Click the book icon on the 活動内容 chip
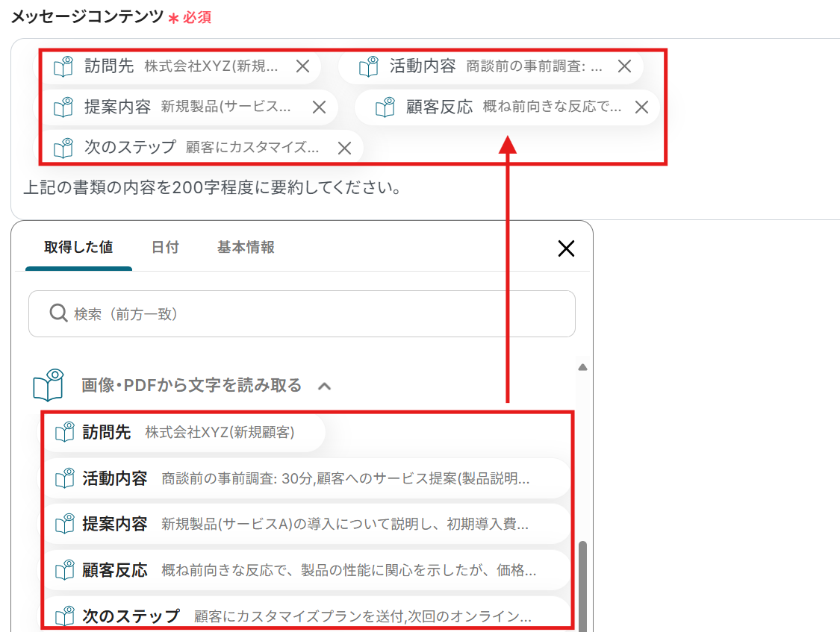The image size is (840, 632). (x=369, y=66)
